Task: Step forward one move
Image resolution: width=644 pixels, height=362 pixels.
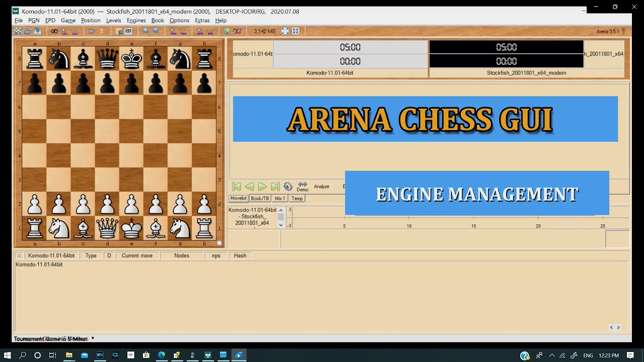Action: point(262,187)
